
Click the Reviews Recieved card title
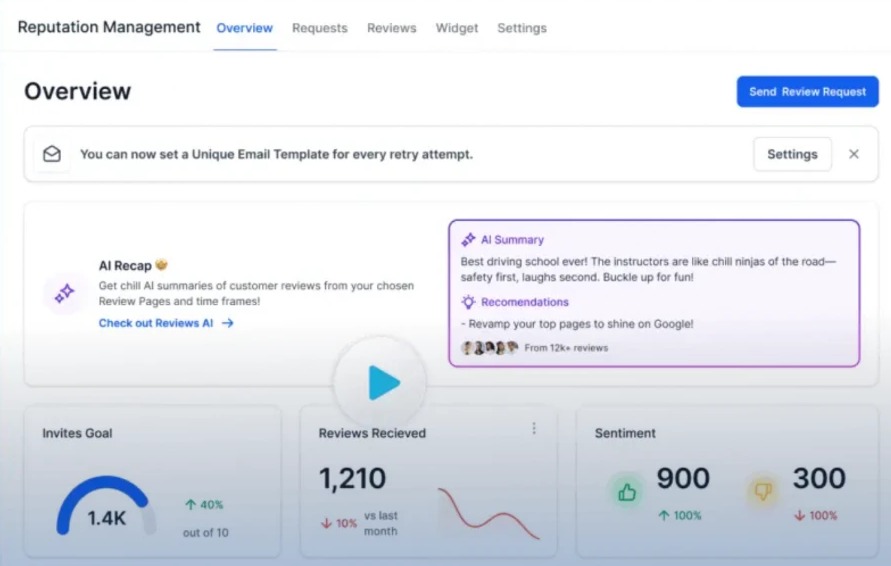pyautogui.click(x=372, y=433)
